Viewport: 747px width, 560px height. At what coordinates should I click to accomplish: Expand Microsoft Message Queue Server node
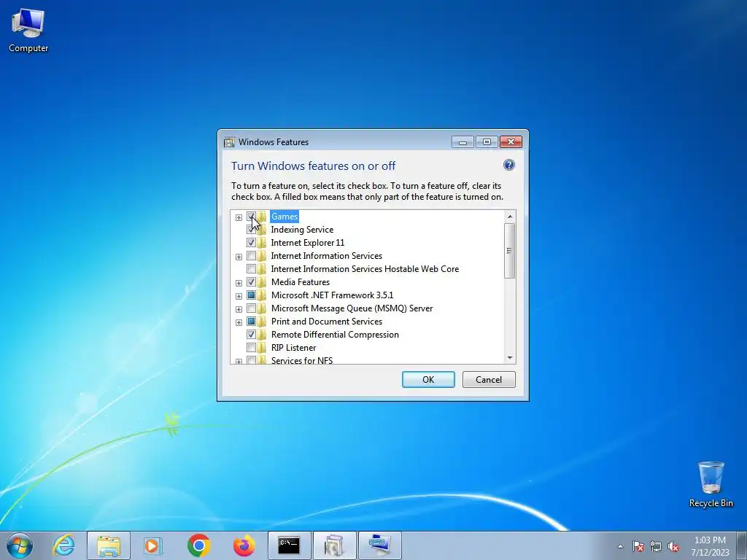coord(239,309)
